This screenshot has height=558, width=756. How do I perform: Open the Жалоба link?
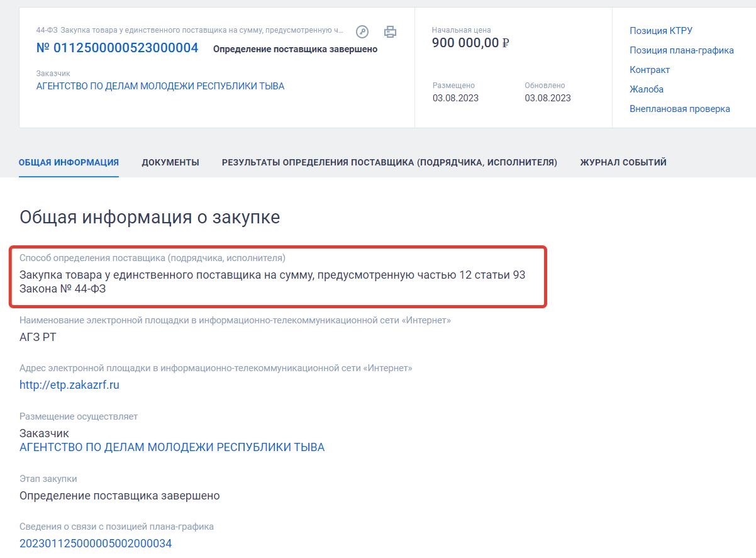point(645,89)
